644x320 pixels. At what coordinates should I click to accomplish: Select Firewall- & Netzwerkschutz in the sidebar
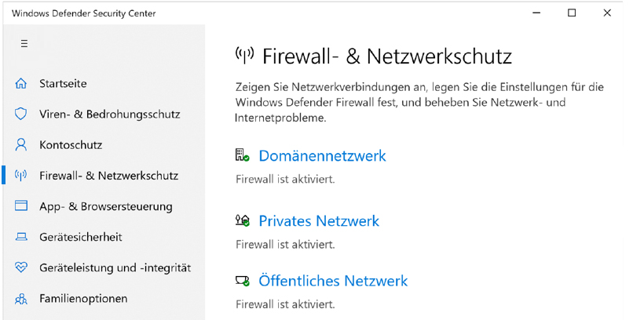pyautogui.click(x=109, y=176)
